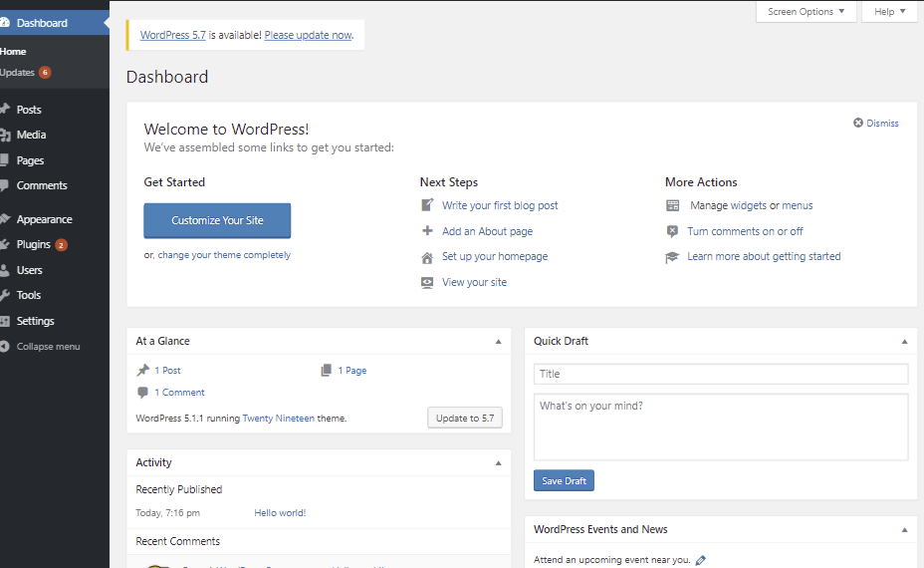Collapse the Quick Draft panel
The width and height of the screenshot is (924, 568).
904,342
